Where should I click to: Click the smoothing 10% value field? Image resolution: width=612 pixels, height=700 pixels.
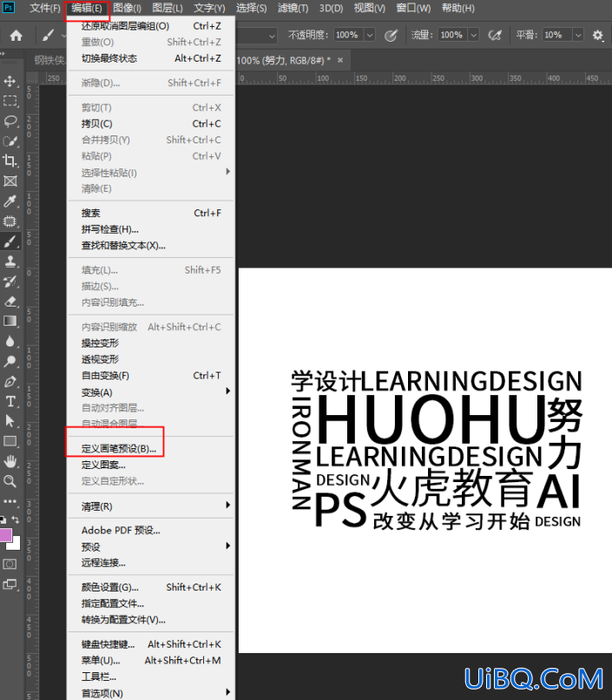557,35
